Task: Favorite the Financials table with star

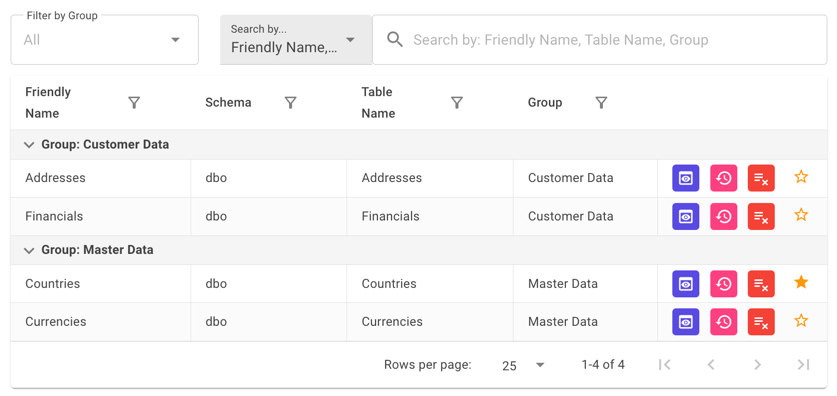Action: 801,215
